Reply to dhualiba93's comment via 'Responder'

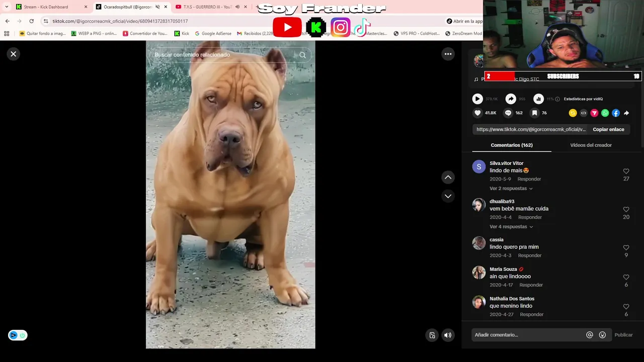530,217
